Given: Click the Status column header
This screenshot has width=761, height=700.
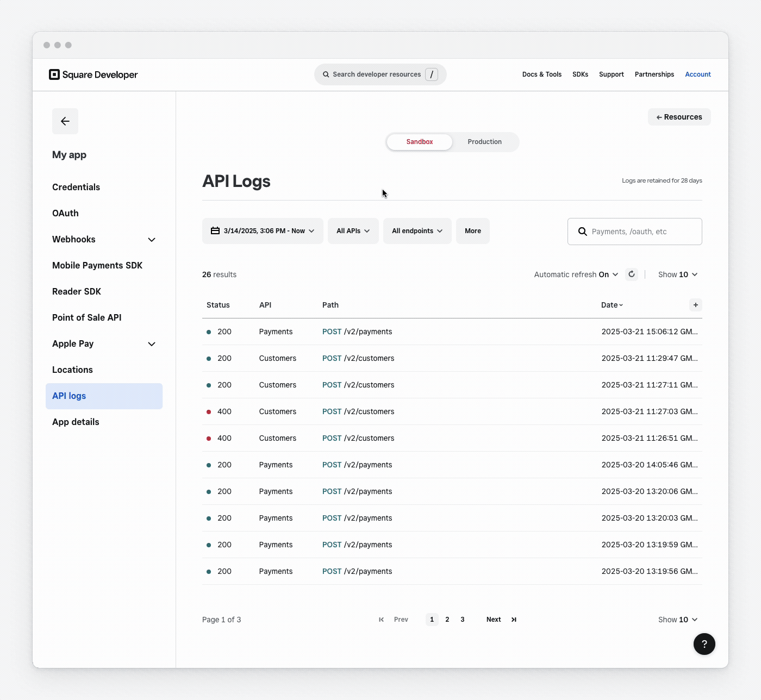Looking at the screenshot, I should [x=218, y=305].
